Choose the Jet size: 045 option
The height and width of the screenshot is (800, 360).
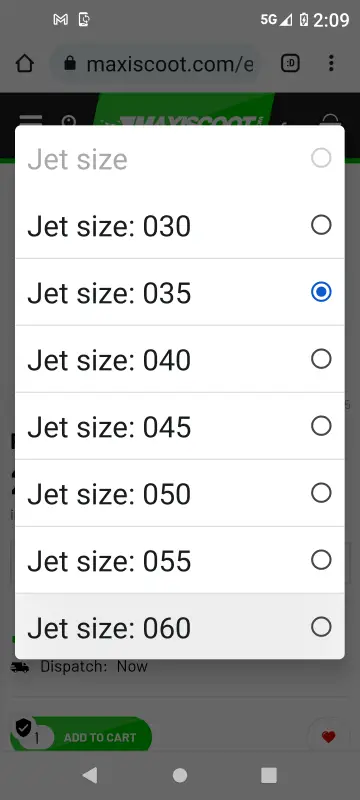click(179, 426)
